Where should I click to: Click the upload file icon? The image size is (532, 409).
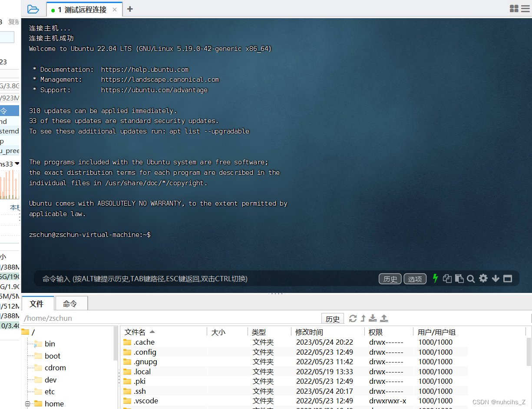pos(384,318)
